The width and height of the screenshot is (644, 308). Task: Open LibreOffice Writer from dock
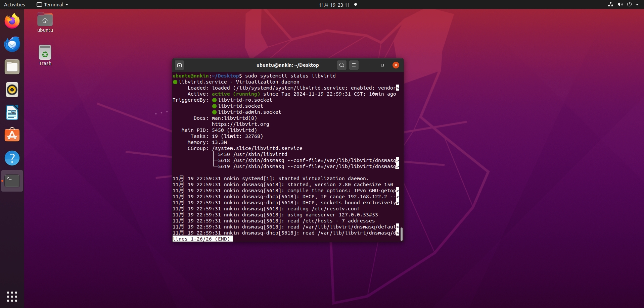12,113
